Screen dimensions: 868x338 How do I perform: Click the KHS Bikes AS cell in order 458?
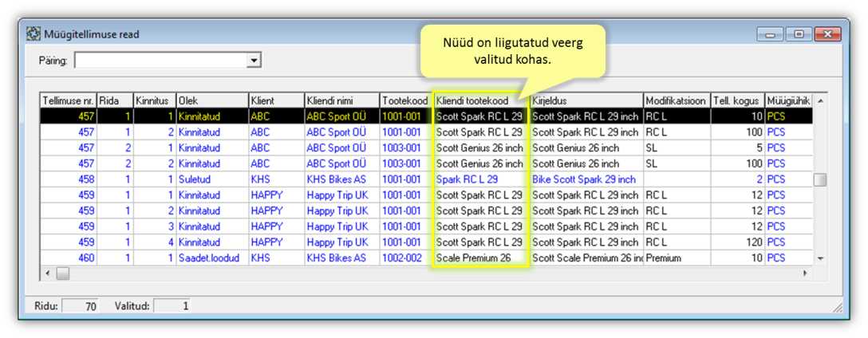pyautogui.click(x=341, y=179)
